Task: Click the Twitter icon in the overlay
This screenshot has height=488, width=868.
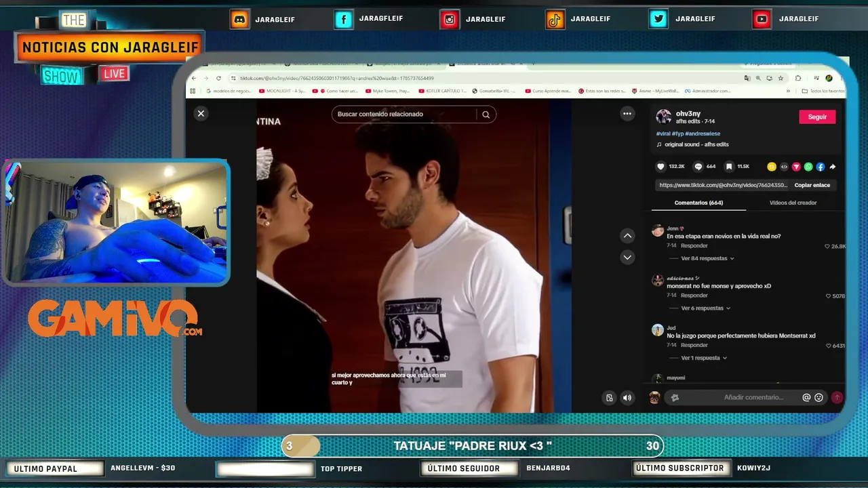Action: [658, 20]
